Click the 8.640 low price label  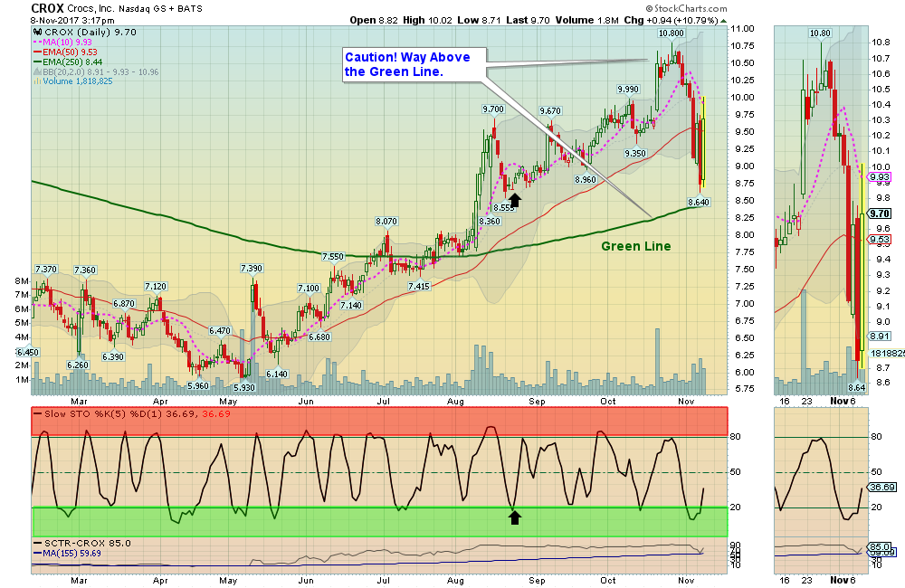click(x=699, y=202)
